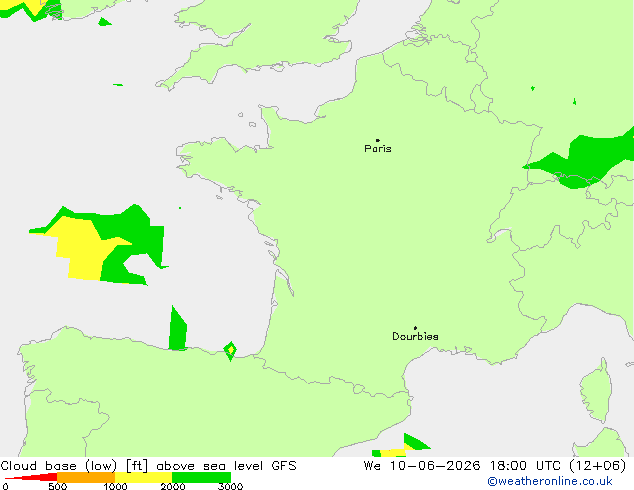Click the yellow 1000-2000 ft legend segment
This screenshot has height=490, width=634.
(x=144, y=477)
